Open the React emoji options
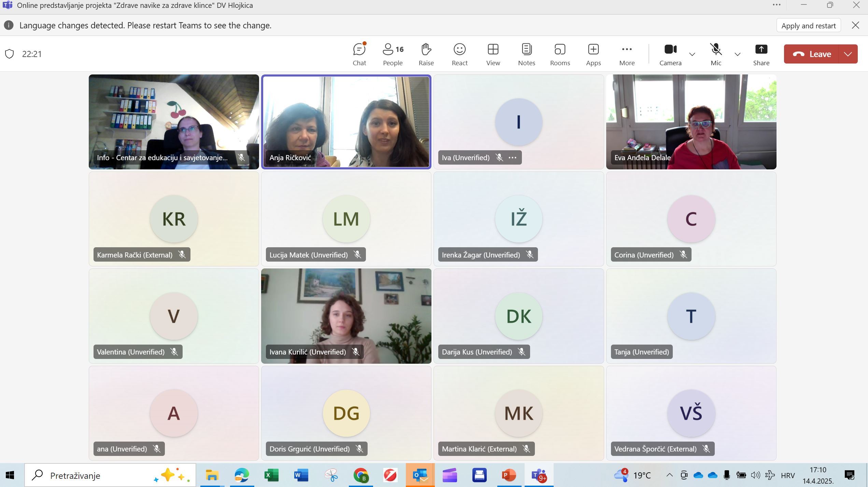This screenshot has height=487, width=868. 459,54
